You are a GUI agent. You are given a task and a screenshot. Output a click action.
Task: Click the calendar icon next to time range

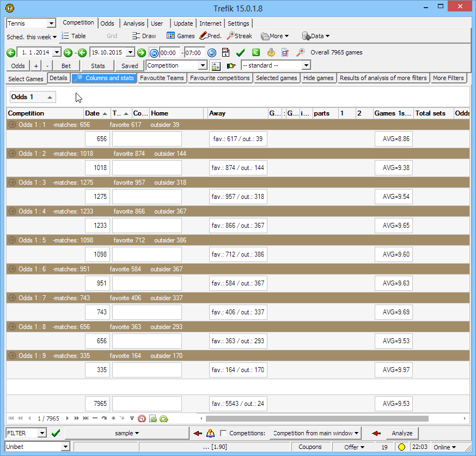pos(226,53)
